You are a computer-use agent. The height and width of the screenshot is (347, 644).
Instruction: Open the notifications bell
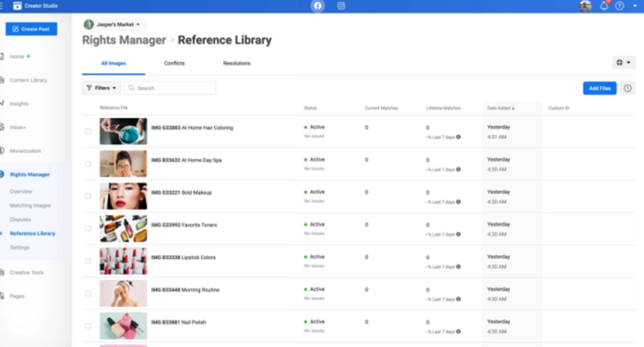point(604,6)
